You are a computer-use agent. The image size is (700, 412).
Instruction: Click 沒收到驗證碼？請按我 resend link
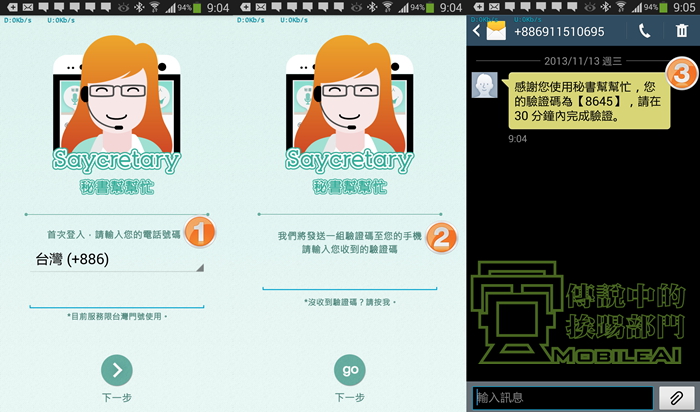pyautogui.click(x=350, y=303)
